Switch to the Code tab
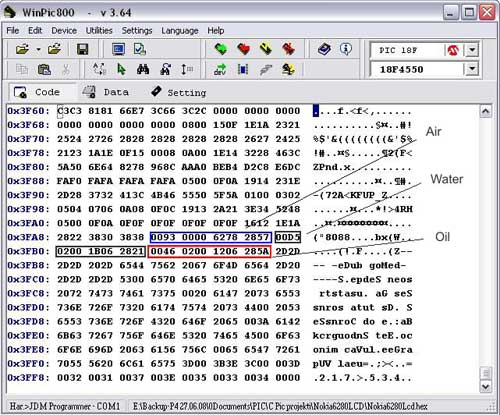Screen dimensions: 500x415 [x=42, y=92]
